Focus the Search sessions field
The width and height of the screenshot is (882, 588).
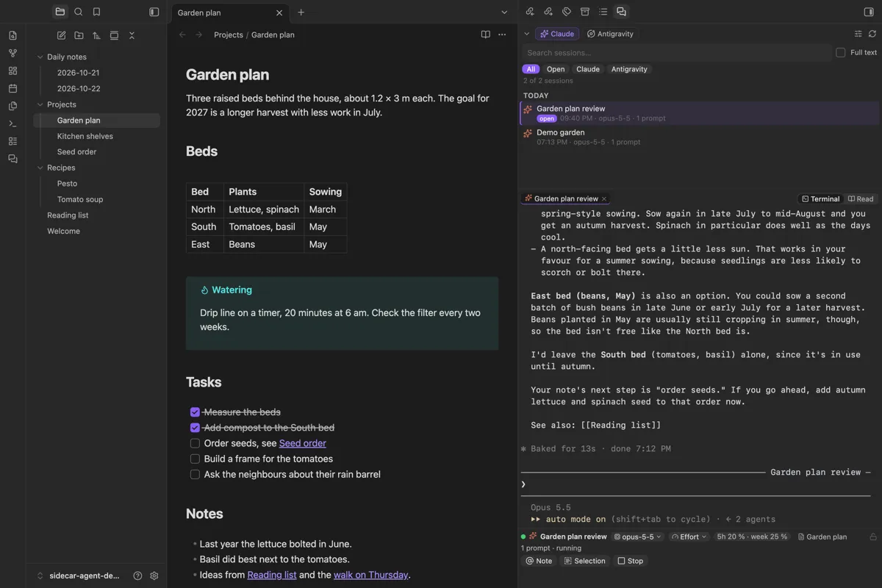pos(677,53)
